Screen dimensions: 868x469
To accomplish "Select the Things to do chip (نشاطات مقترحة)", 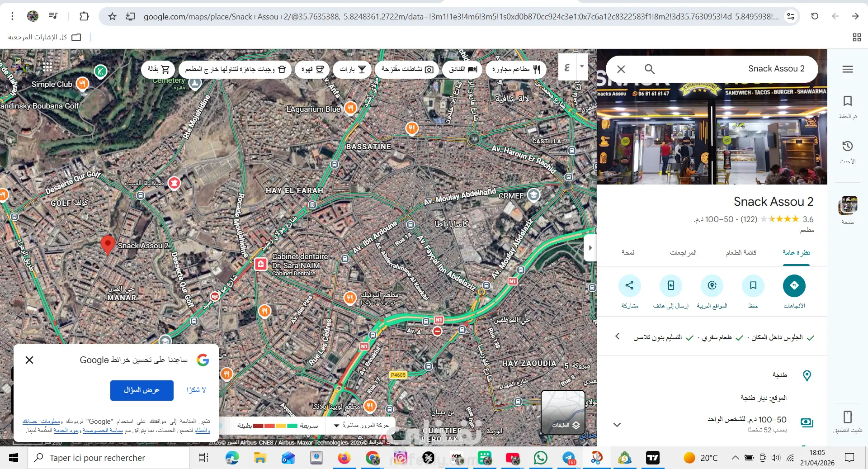I will click(x=407, y=69).
